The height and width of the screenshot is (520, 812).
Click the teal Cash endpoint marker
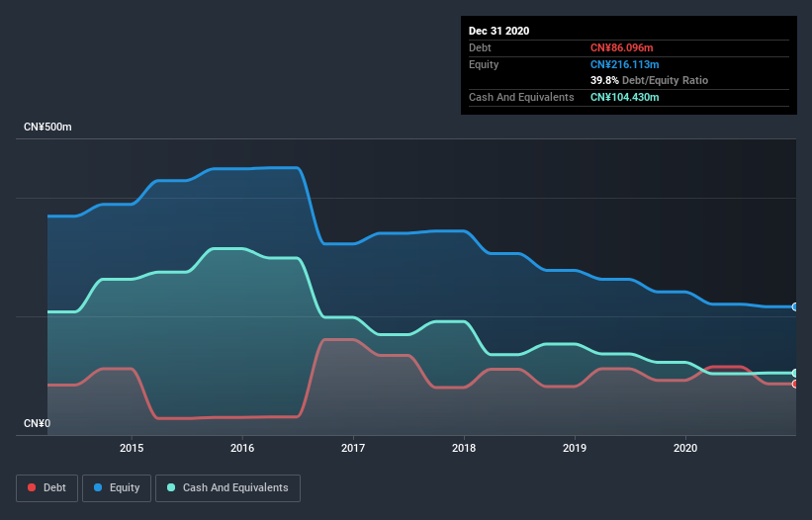click(795, 373)
